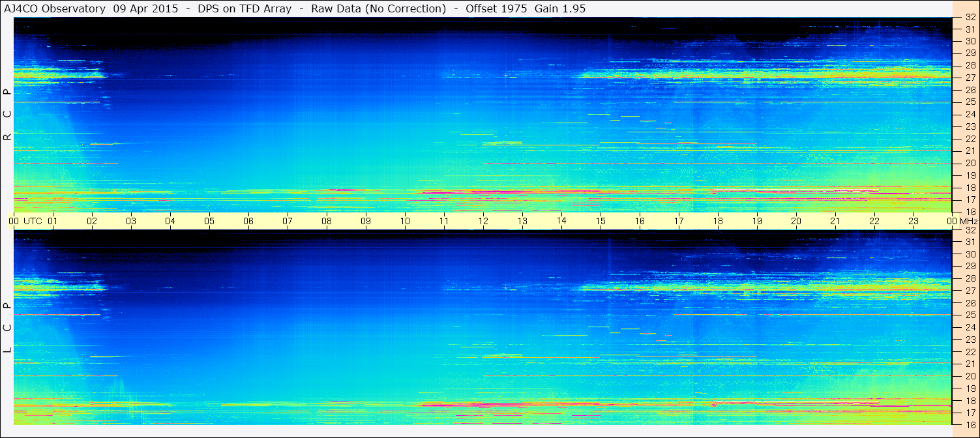
Task: Click the 30 MHz tick on the RCP panel
Action: point(970,41)
